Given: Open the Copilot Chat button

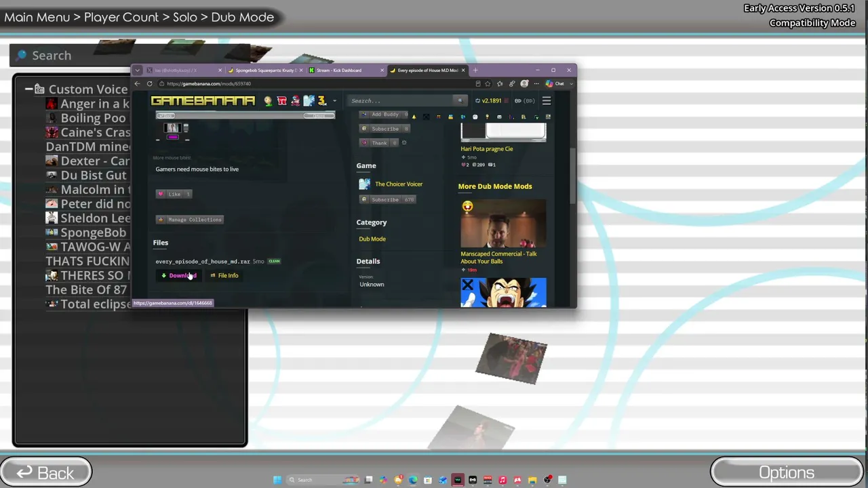Looking at the screenshot, I should (555, 84).
